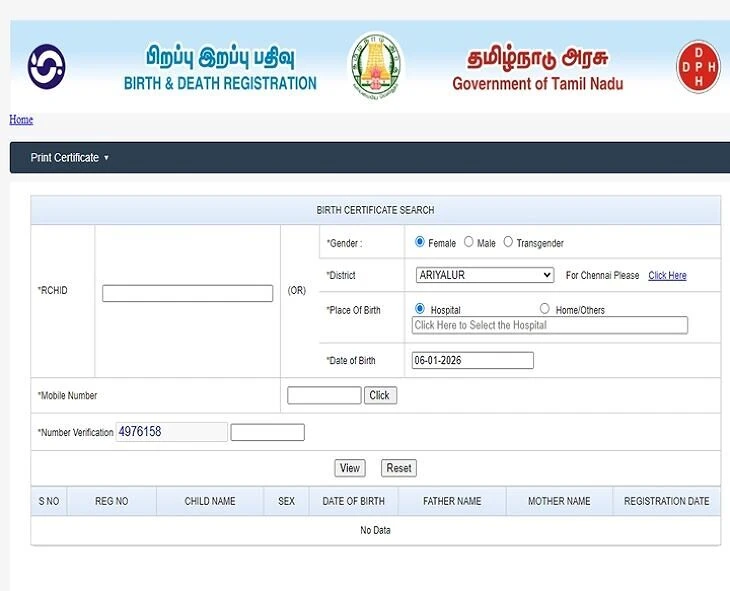Expand the Print Certificate menu
The height and width of the screenshot is (591, 730).
(x=69, y=158)
